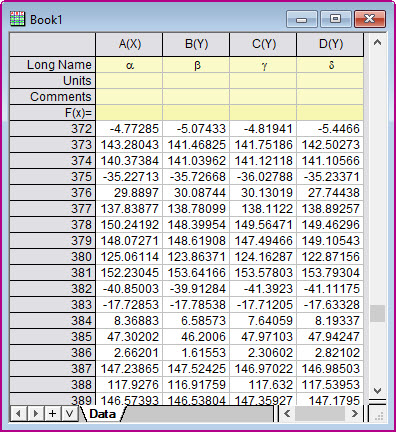The height and width of the screenshot is (432, 396).
Task: Select the δ long name cell
Action: [x=330, y=65]
